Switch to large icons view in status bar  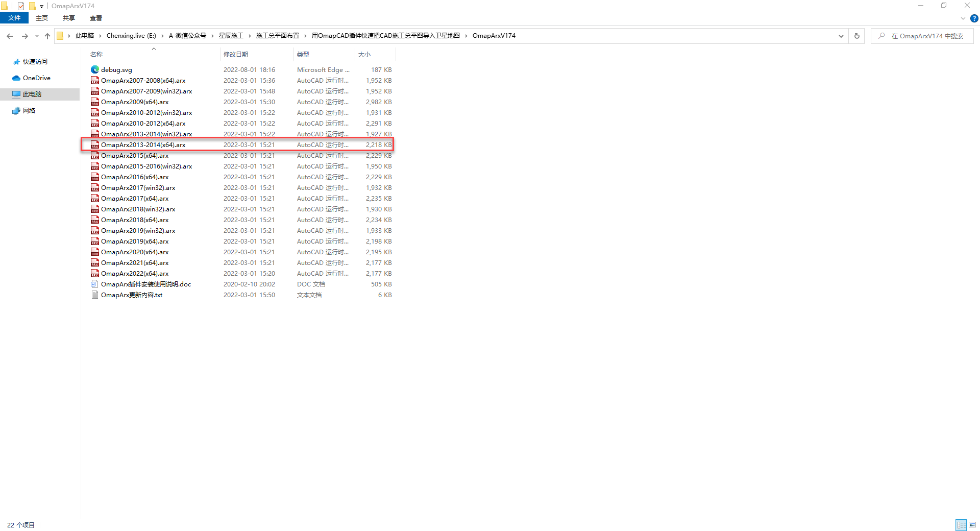pyautogui.click(x=972, y=525)
